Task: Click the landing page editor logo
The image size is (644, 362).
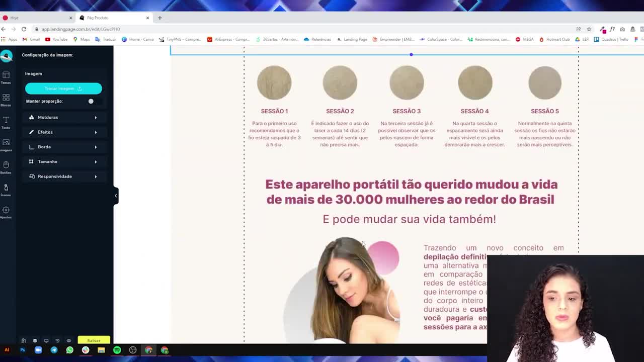Action: (x=7, y=56)
